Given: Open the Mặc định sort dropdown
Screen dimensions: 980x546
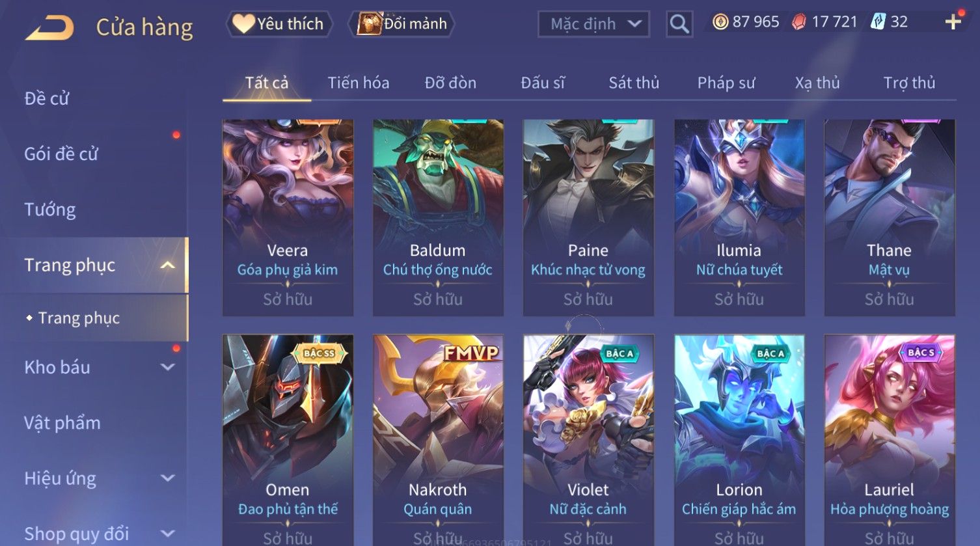Looking at the screenshot, I should [x=593, y=24].
